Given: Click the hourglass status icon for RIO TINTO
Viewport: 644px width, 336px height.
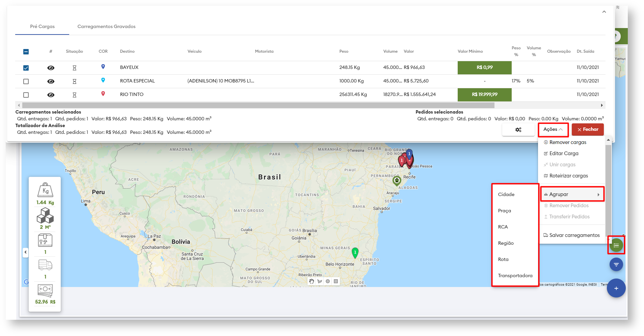Looking at the screenshot, I should coord(75,95).
